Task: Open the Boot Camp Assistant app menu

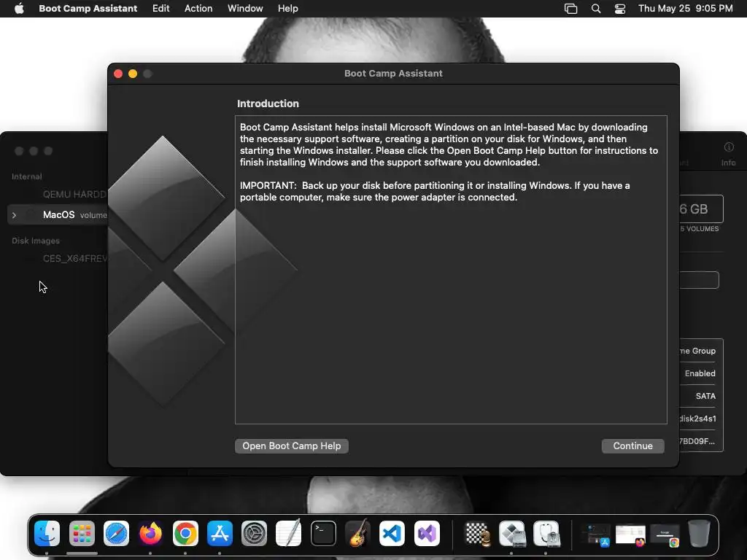Action: [x=88, y=9]
